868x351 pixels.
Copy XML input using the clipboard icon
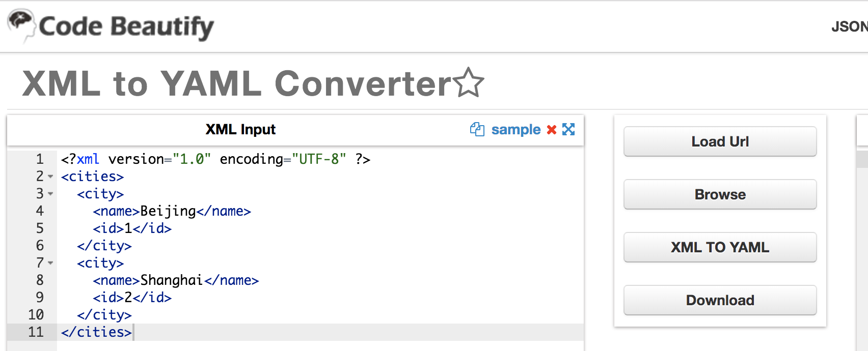click(x=477, y=129)
